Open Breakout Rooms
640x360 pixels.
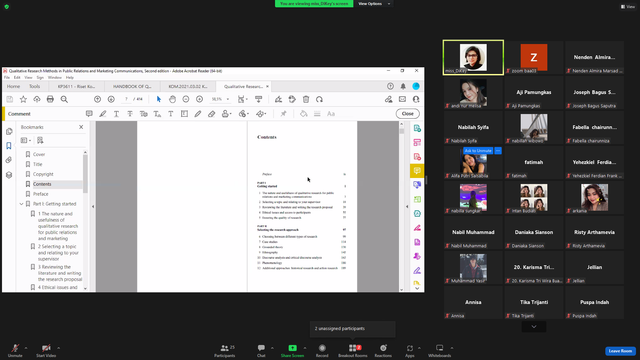[353, 350]
